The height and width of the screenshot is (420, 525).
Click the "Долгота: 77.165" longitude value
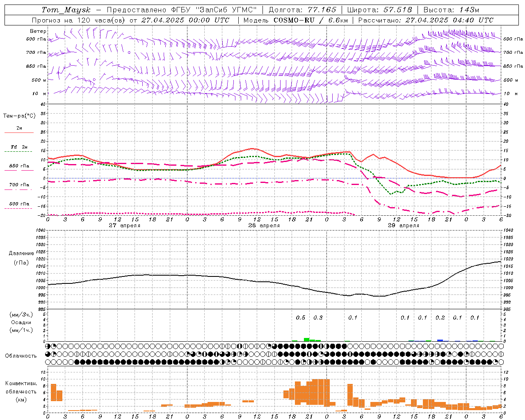(x=302, y=10)
